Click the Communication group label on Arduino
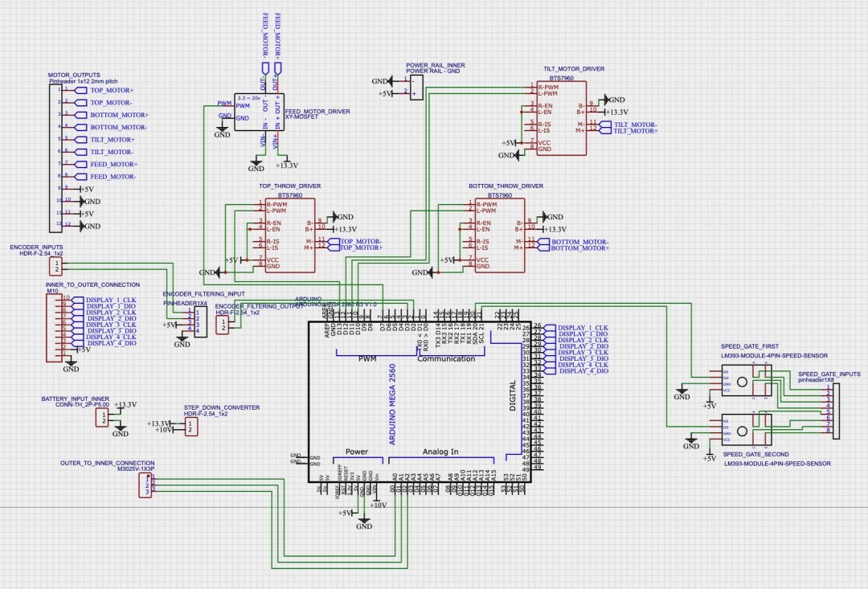 pyautogui.click(x=446, y=358)
